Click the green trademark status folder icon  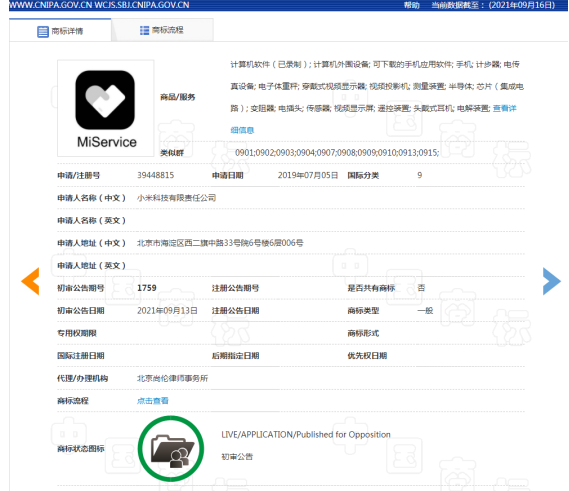[x=171, y=449]
